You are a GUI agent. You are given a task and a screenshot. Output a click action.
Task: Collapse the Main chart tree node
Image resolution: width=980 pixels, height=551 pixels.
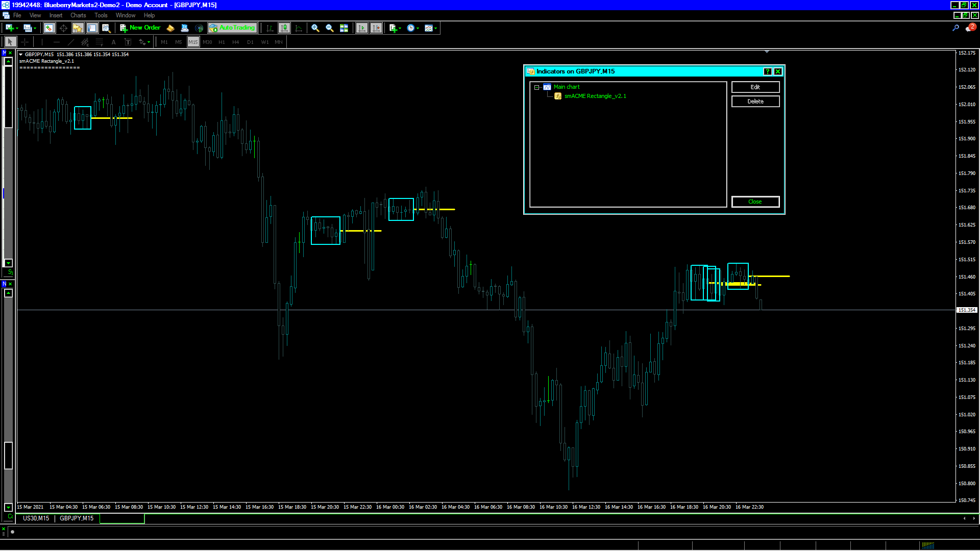tap(536, 87)
